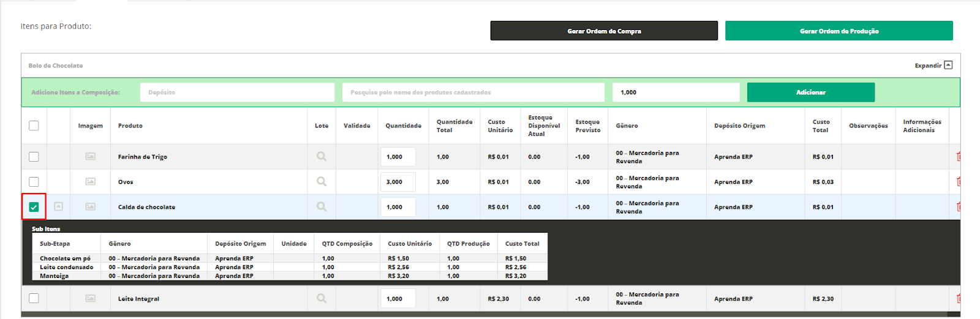The width and height of the screenshot is (980, 319).
Task: Select the Farinha de Trigo product name
Action: pos(143,157)
